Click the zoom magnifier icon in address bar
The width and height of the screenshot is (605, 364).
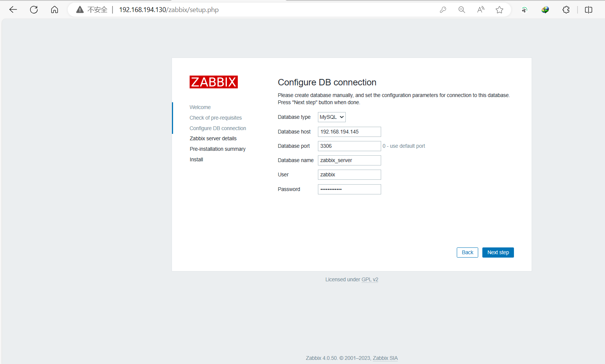462,10
